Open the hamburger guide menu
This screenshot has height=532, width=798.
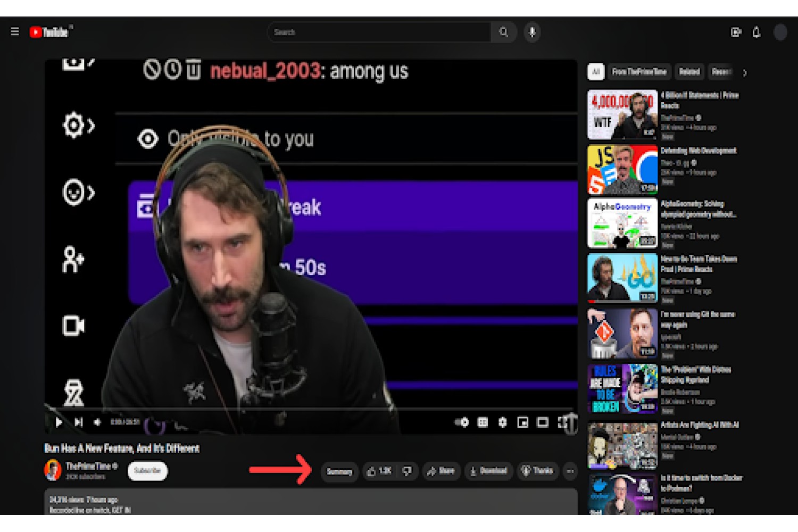point(15,32)
